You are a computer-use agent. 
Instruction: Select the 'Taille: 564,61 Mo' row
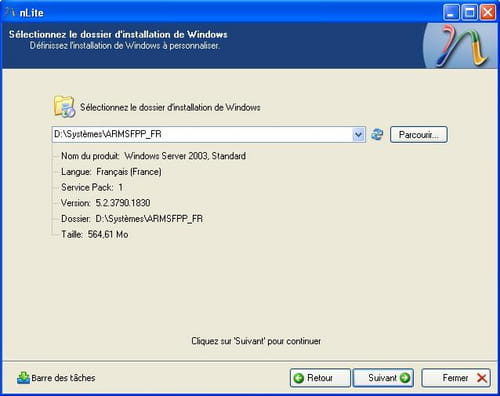pos(95,234)
